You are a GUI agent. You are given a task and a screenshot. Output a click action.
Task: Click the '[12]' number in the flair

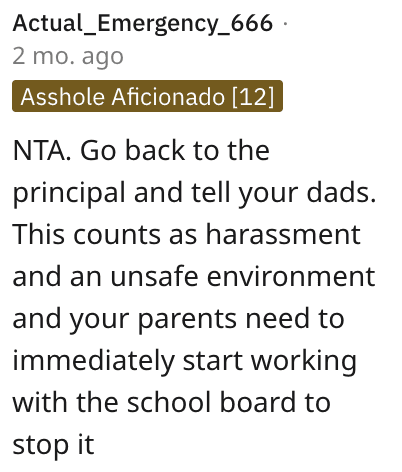click(x=253, y=97)
